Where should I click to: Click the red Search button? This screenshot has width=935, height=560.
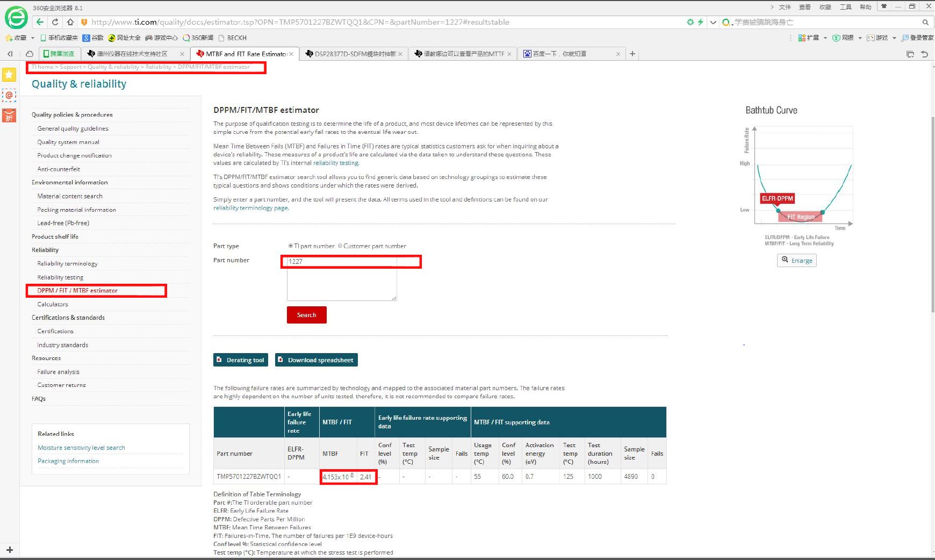click(307, 315)
